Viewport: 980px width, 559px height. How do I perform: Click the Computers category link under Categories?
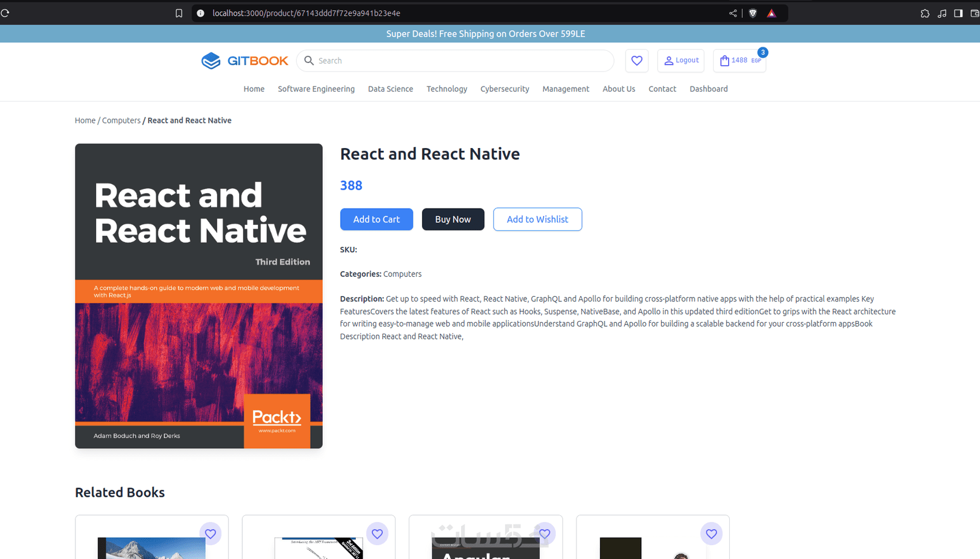pos(402,274)
